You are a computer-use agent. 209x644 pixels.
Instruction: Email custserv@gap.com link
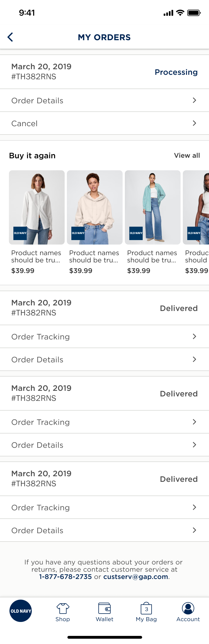[x=136, y=577]
